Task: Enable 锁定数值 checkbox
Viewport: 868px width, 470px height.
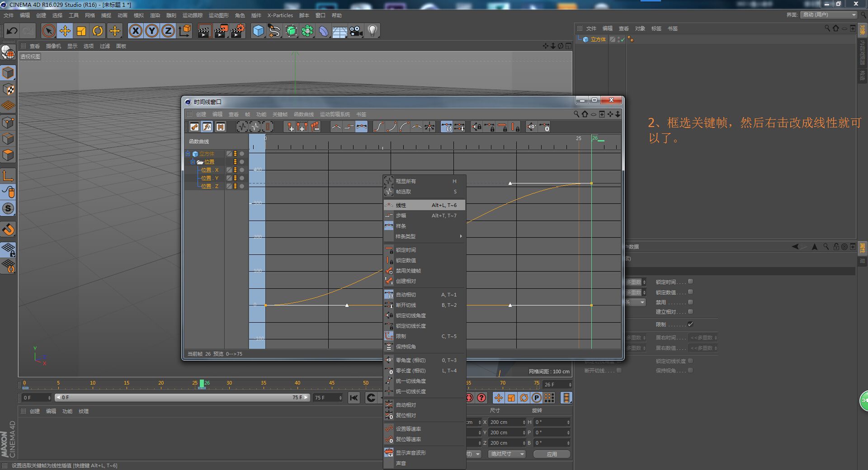Action: [x=690, y=292]
